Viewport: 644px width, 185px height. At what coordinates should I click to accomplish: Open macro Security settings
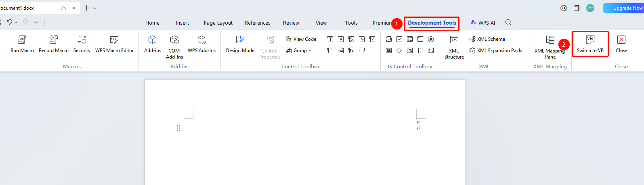(82, 44)
